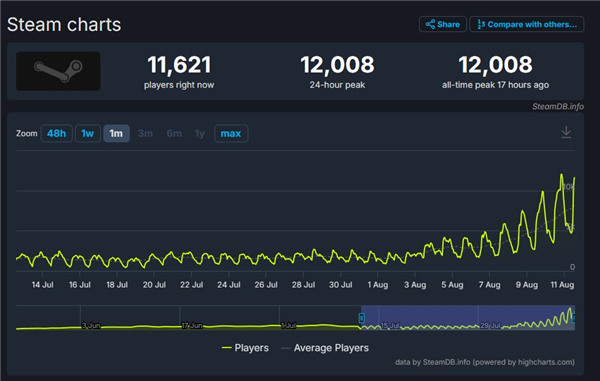Click the navigator right range handle

574,318
